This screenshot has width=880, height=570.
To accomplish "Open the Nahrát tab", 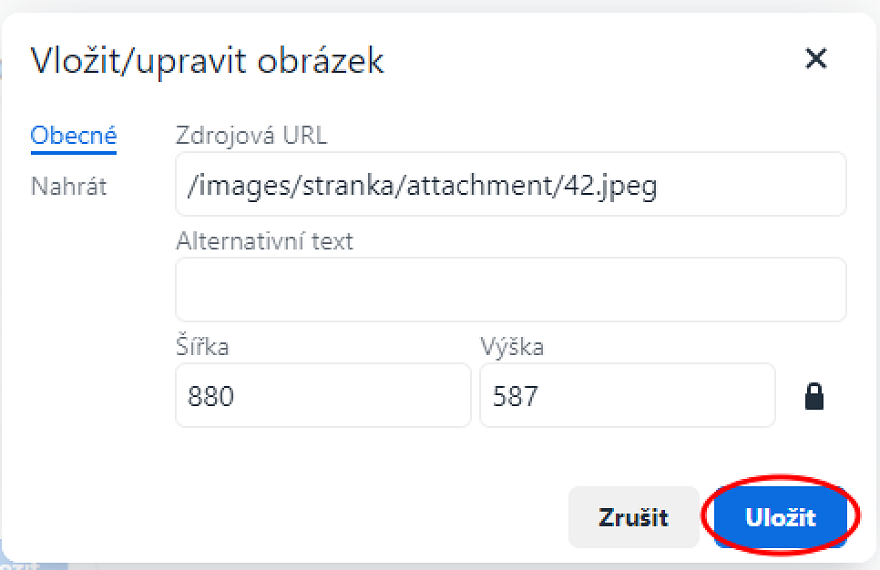I will pyautogui.click(x=69, y=186).
